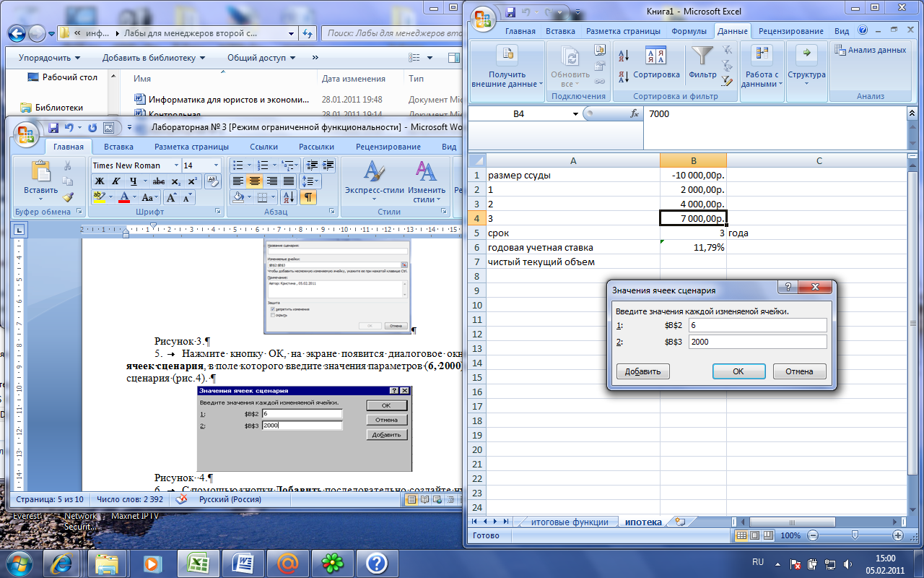The width and height of the screenshot is (924, 578).
Task: Toggle Italic in Word ribbon
Action: point(115,181)
